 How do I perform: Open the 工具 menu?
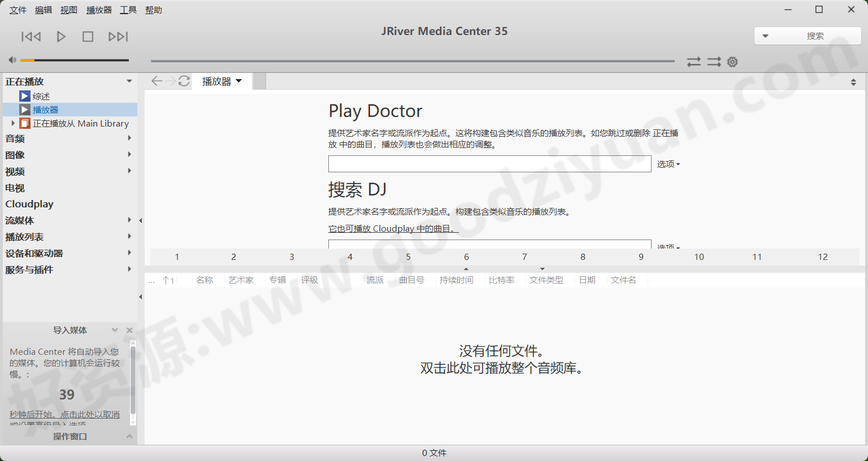point(128,10)
